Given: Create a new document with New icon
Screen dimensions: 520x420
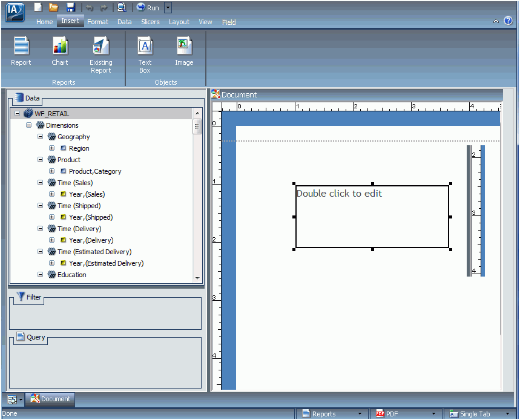Looking at the screenshot, I should (39, 7).
